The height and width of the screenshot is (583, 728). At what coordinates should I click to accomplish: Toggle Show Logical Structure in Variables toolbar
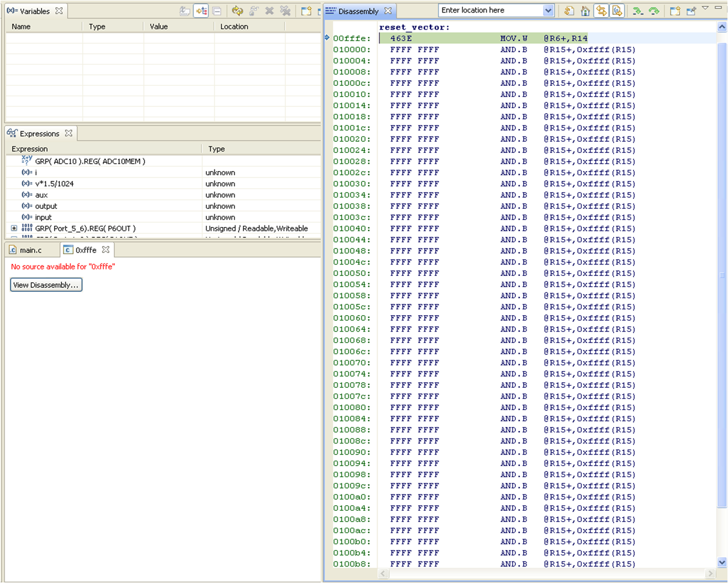(x=201, y=11)
